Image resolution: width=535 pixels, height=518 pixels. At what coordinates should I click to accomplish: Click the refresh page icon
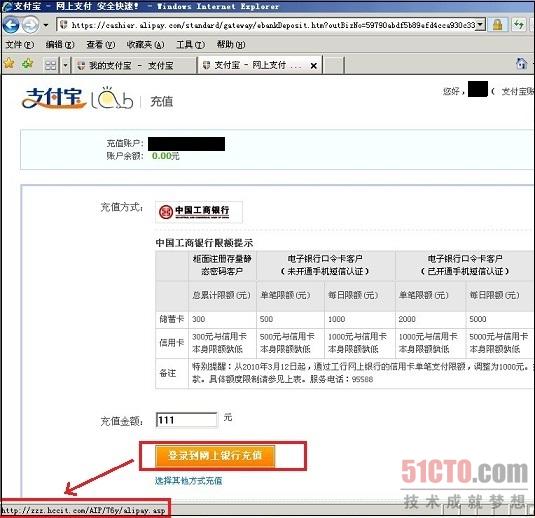click(519, 25)
